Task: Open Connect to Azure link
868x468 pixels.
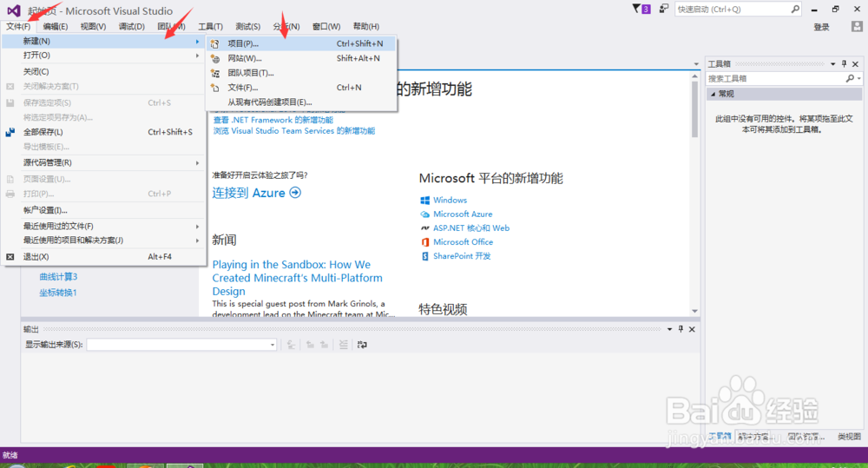Action: [256, 193]
